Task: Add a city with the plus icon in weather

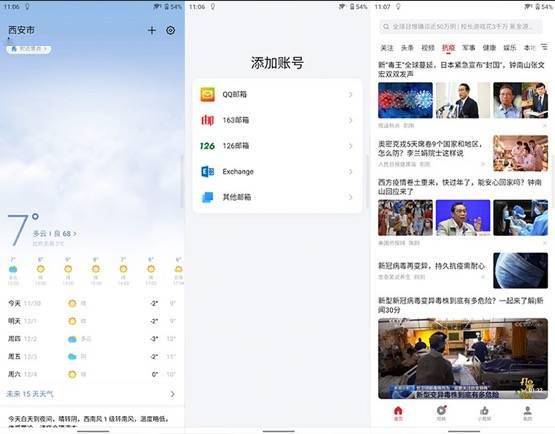Action: click(x=151, y=30)
